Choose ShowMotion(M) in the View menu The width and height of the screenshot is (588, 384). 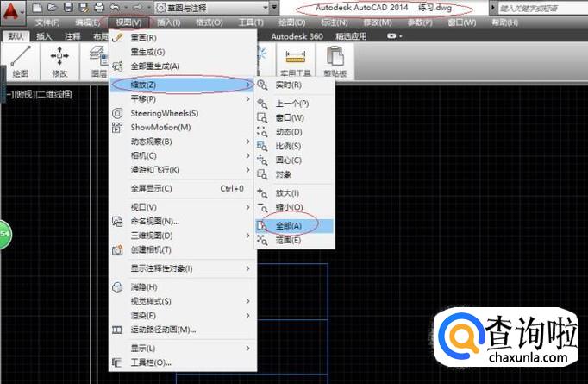pyautogui.click(x=183, y=127)
